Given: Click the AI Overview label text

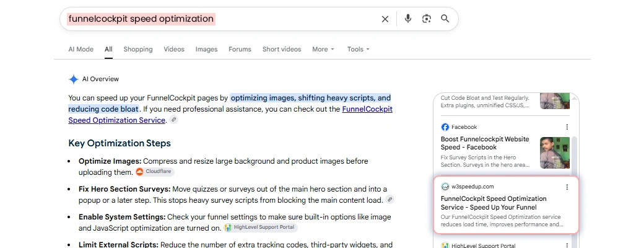Looking at the screenshot, I should click(100, 79).
